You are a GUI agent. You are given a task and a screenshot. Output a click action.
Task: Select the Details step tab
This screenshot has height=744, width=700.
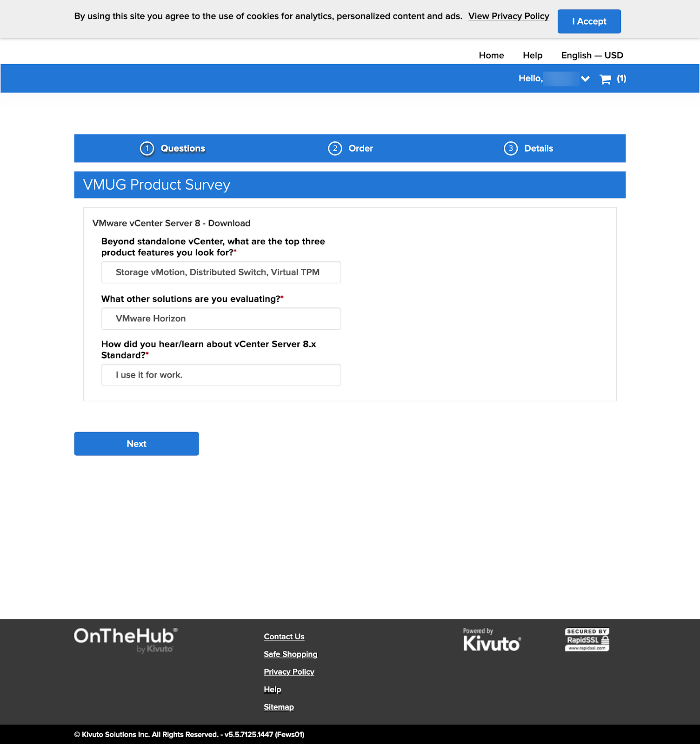[528, 148]
